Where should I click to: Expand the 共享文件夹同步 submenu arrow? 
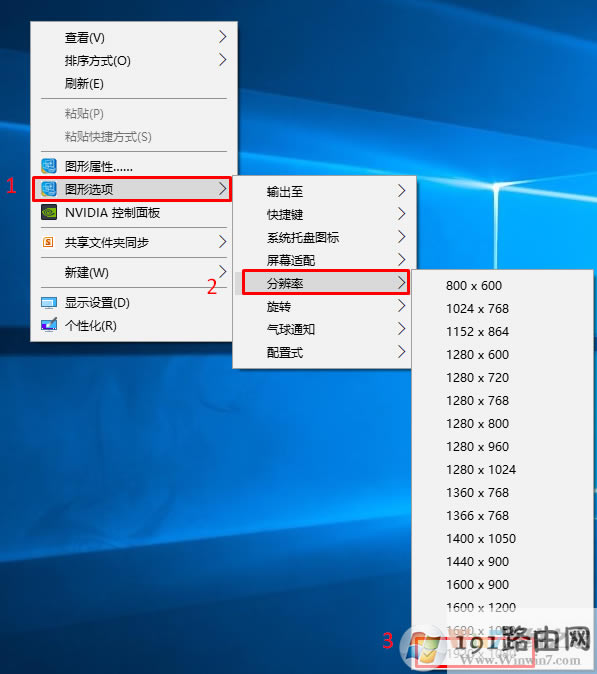pos(222,242)
